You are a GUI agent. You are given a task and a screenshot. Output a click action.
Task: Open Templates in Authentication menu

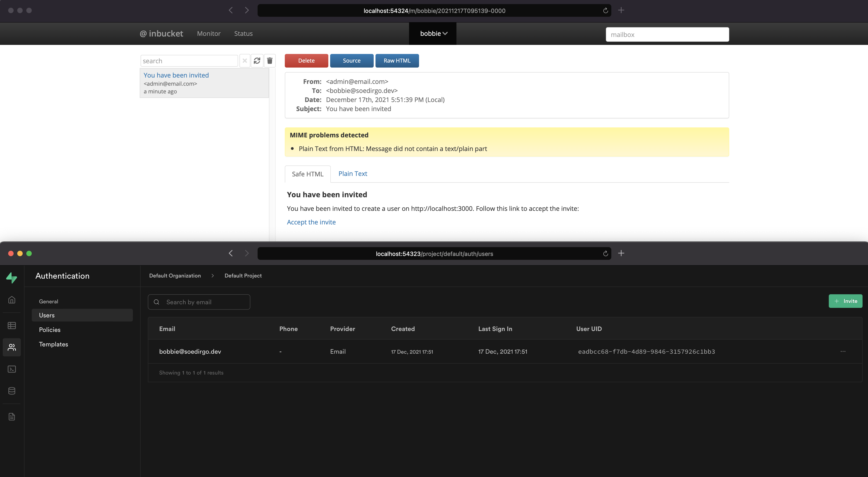(x=54, y=344)
